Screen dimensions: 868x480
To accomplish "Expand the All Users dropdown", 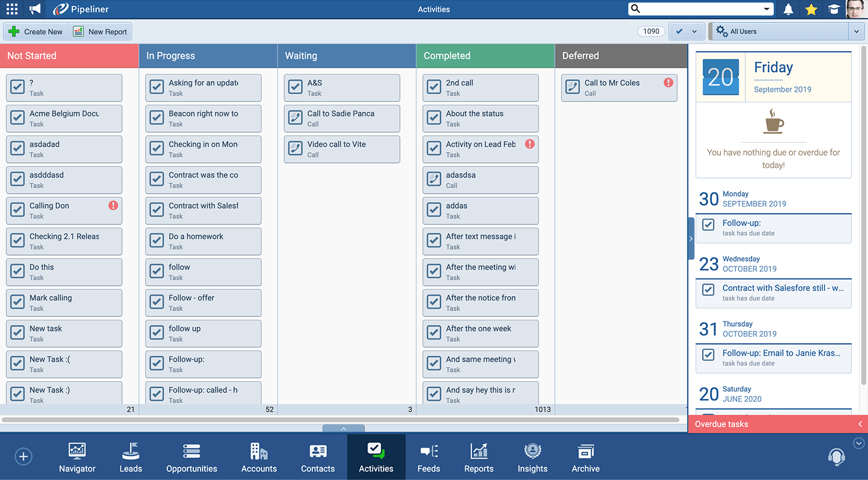I will coord(856,32).
